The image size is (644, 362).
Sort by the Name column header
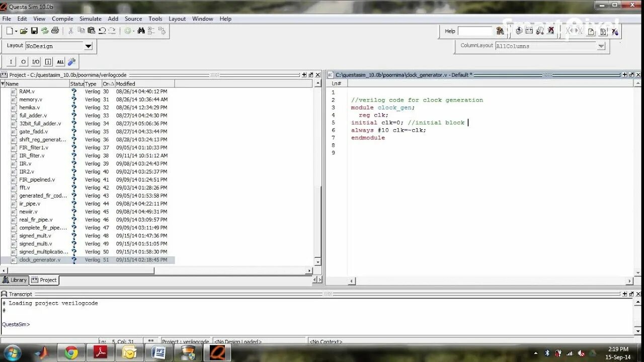[x=37, y=84]
